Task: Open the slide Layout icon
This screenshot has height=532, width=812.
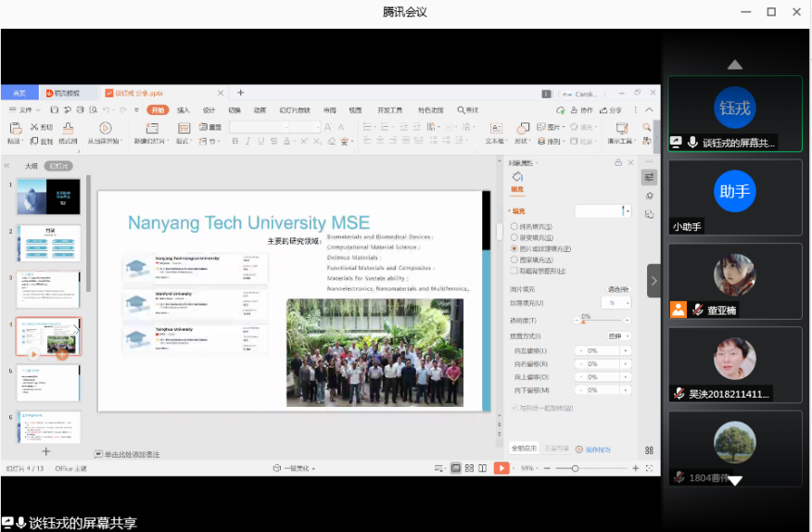Action: tap(184, 128)
